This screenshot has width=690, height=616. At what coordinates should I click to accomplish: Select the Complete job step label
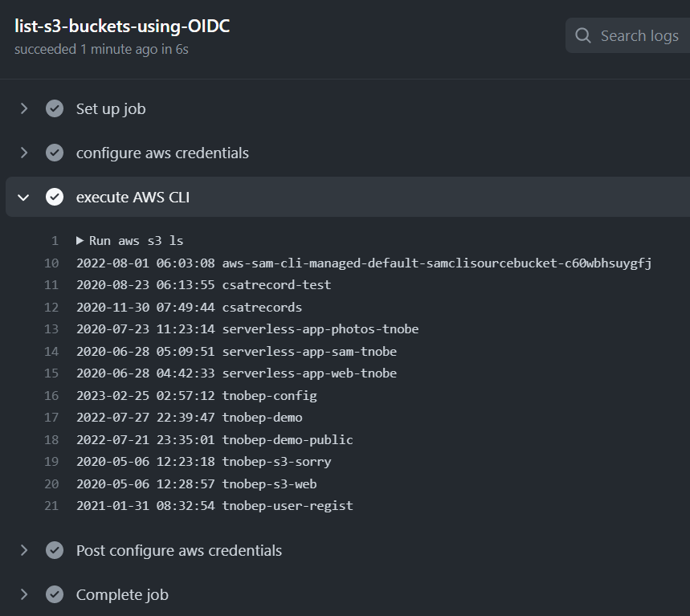122,594
